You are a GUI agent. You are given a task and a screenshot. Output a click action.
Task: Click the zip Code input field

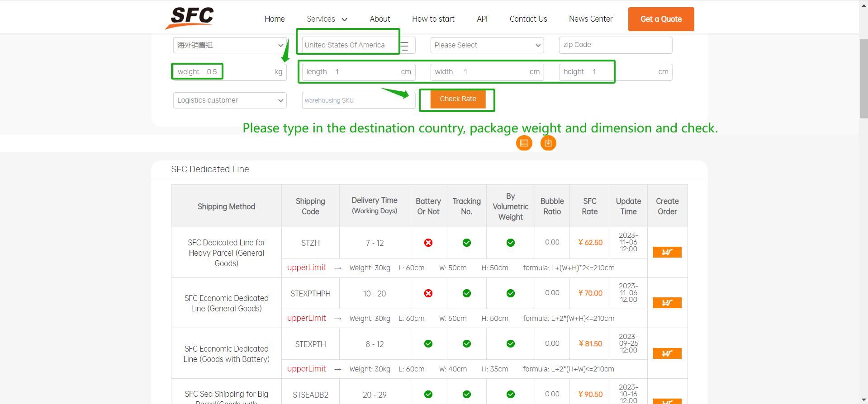616,45
